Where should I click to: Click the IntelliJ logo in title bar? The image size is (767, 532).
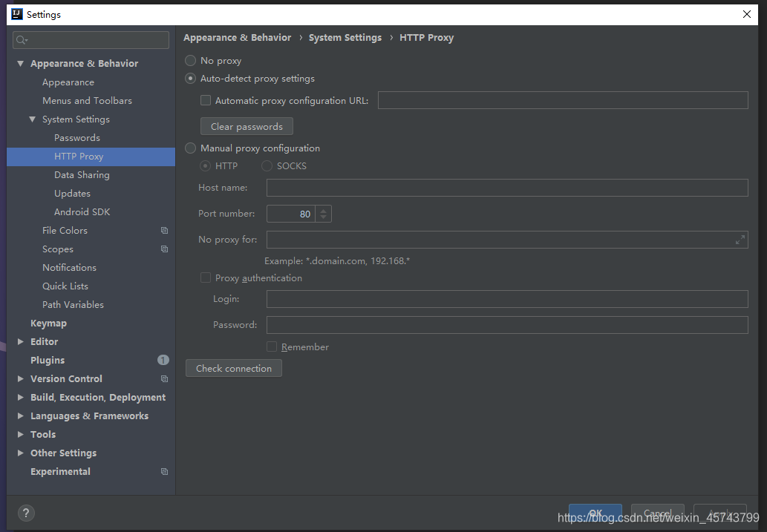[x=17, y=14]
